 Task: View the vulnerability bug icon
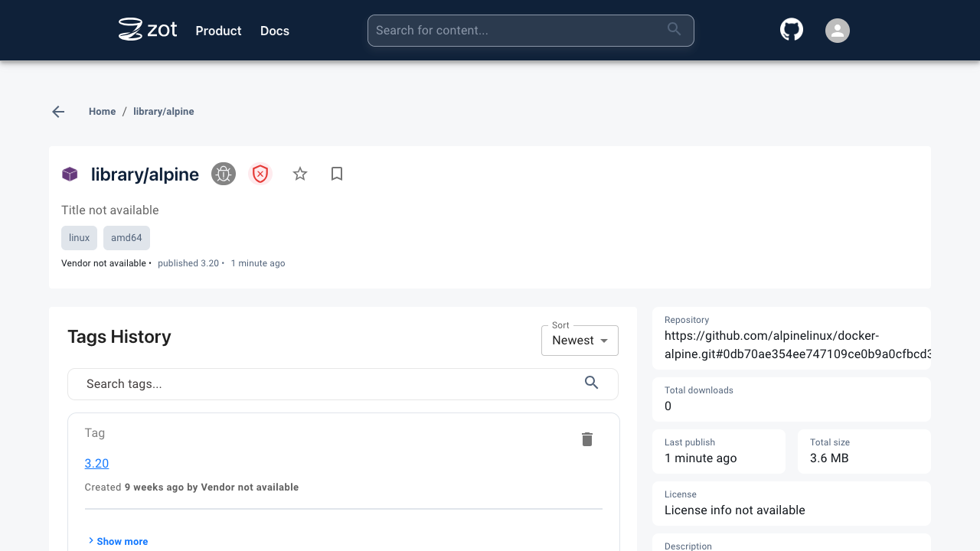pos(224,174)
